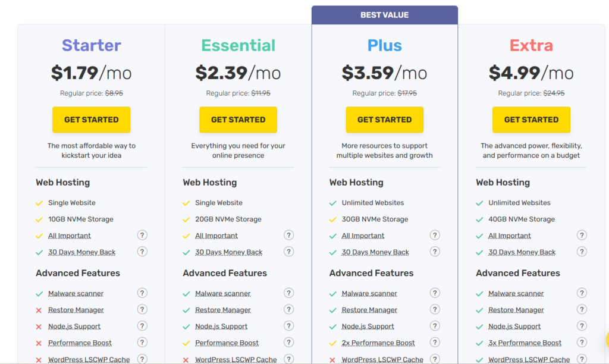Open Starter 30 Days Money Back link
Viewport: 609px width, 364px height.
82,252
